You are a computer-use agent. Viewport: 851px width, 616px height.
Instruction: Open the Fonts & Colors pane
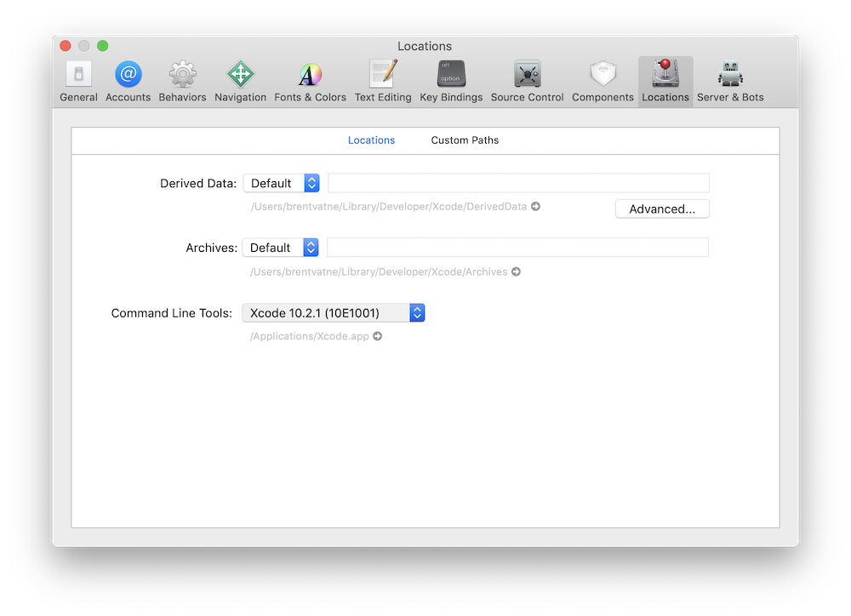click(x=310, y=82)
